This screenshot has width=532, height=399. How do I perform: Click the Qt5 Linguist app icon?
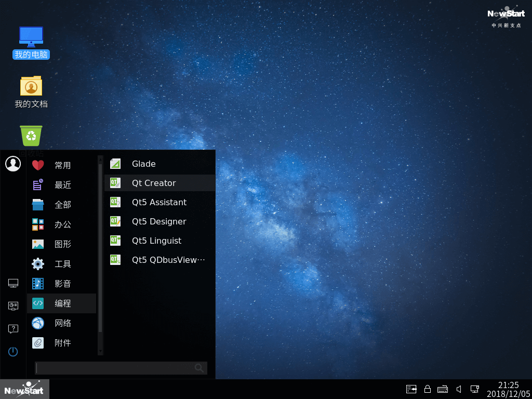tap(115, 241)
